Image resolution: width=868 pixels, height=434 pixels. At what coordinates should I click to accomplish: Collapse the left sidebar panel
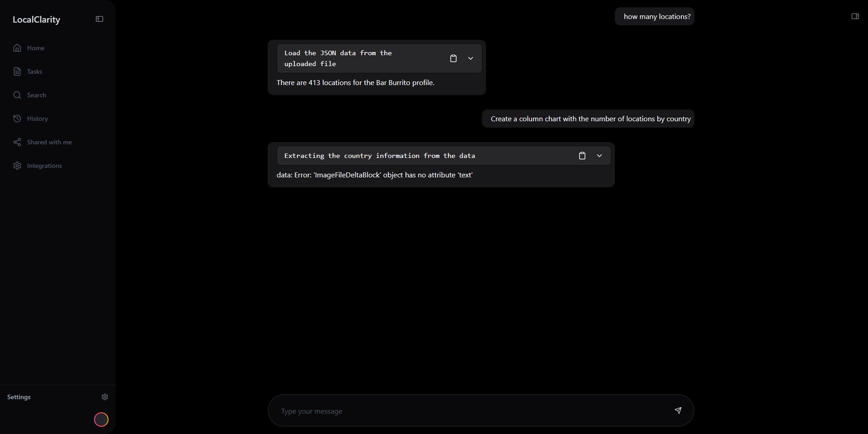[x=99, y=19]
